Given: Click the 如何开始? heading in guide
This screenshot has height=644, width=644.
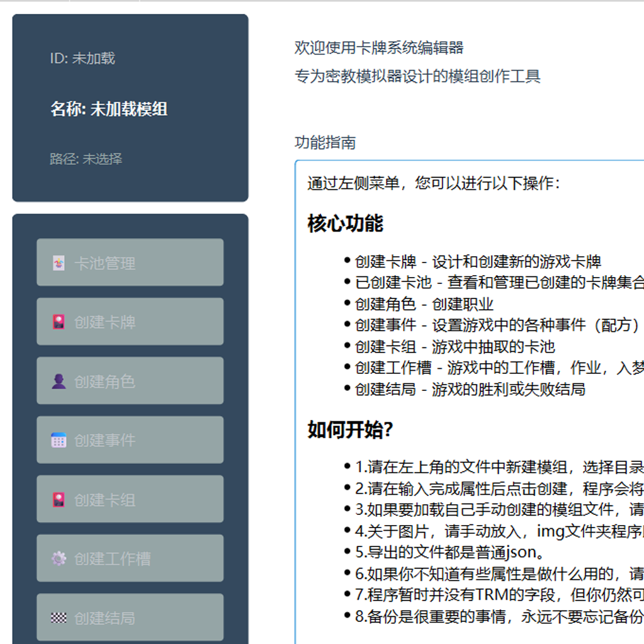Looking at the screenshot, I should tap(351, 430).
